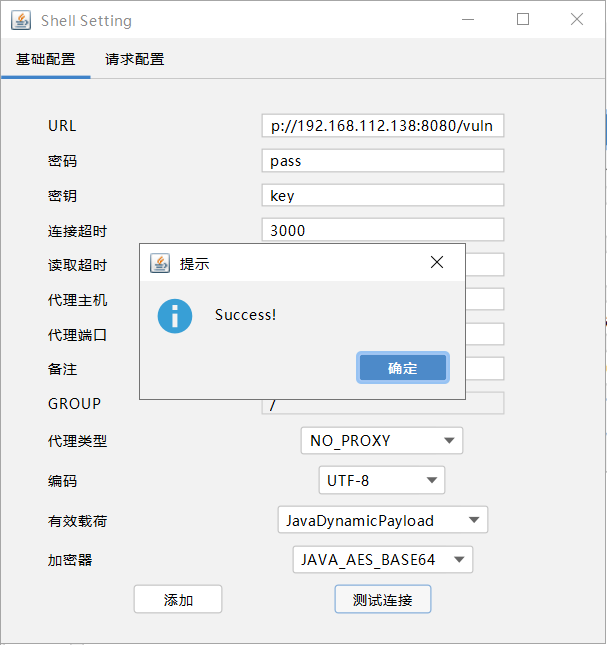Click the GROUP input field
This screenshot has height=646, width=607.
tap(382, 405)
